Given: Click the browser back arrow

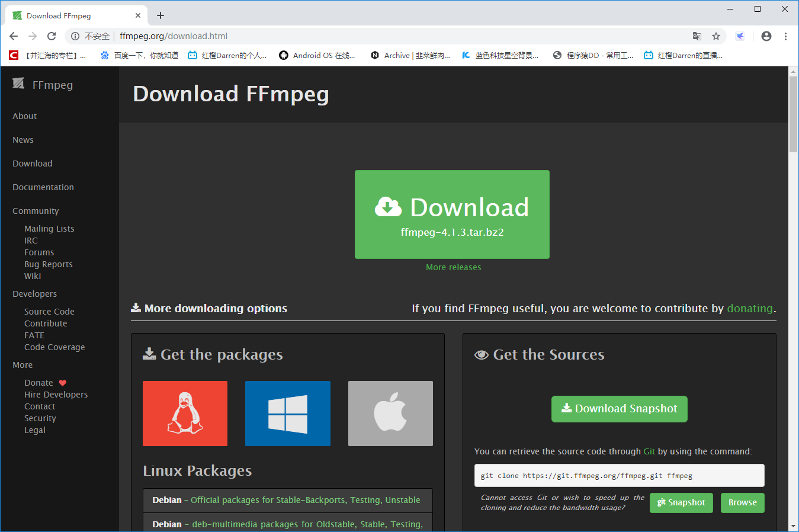Looking at the screenshot, I should coord(14,36).
